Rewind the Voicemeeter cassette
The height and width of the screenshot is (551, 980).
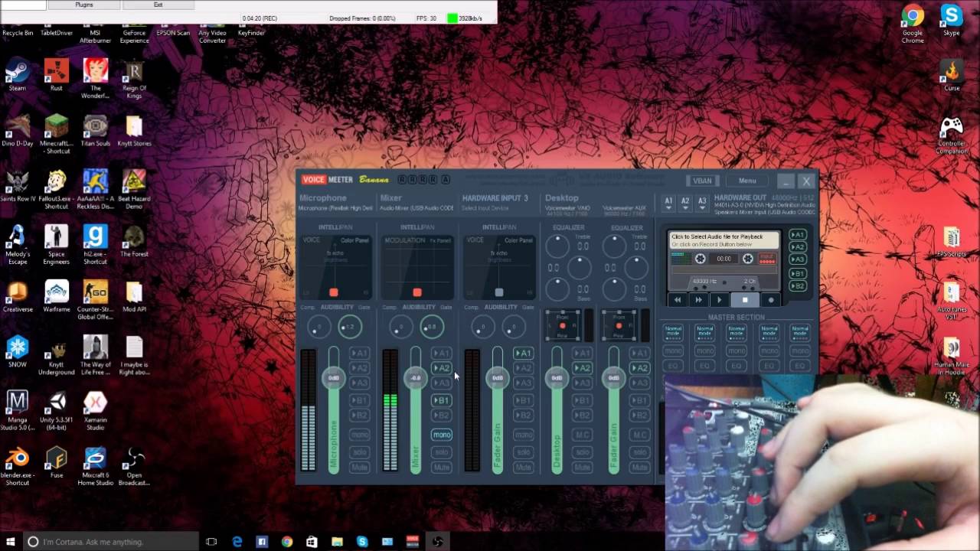pyautogui.click(x=678, y=300)
